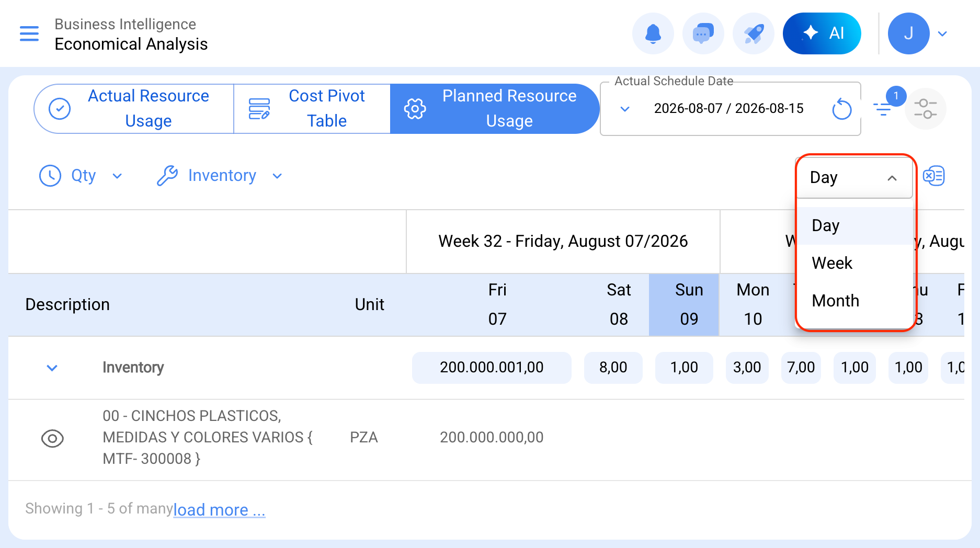Select Planned Resource Usage tab
Image resolution: width=980 pixels, height=548 pixels.
point(495,109)
